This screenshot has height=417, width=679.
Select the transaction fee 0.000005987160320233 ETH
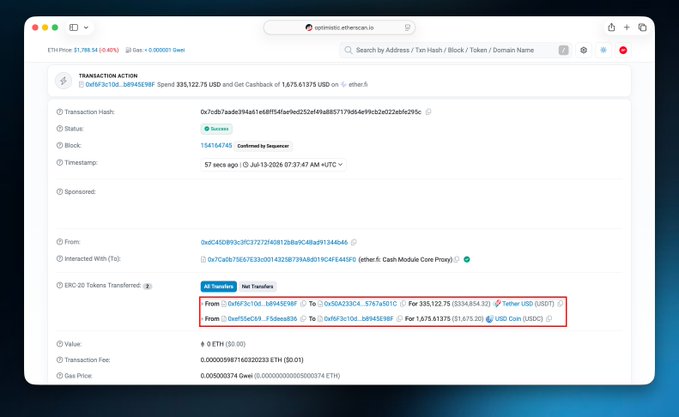pyautogui.click(x=243, y=360)
